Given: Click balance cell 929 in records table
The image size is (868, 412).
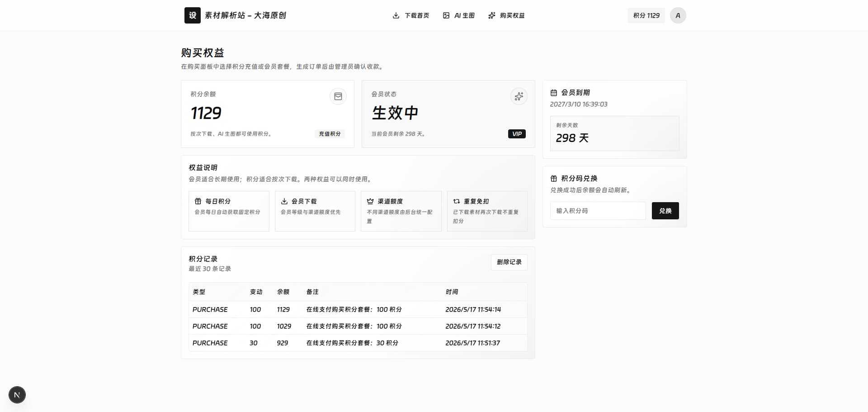Looking at the screenshot, I should coord(282,343).
